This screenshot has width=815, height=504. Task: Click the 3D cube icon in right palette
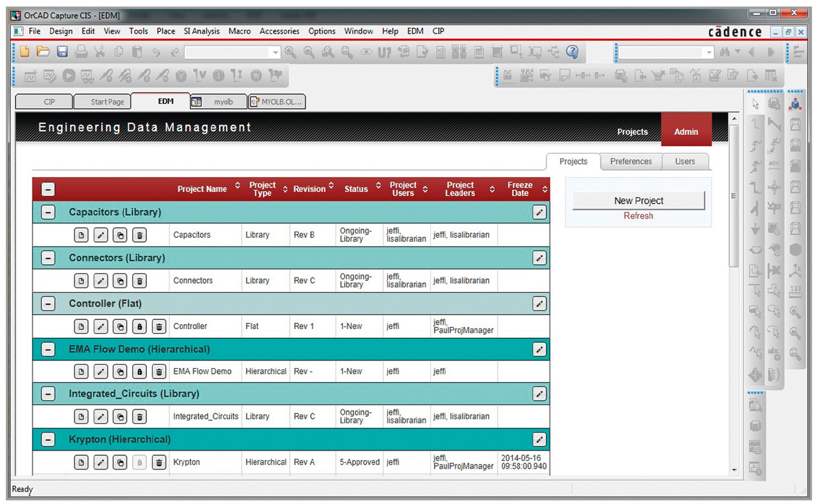click(x=795, y=104)
